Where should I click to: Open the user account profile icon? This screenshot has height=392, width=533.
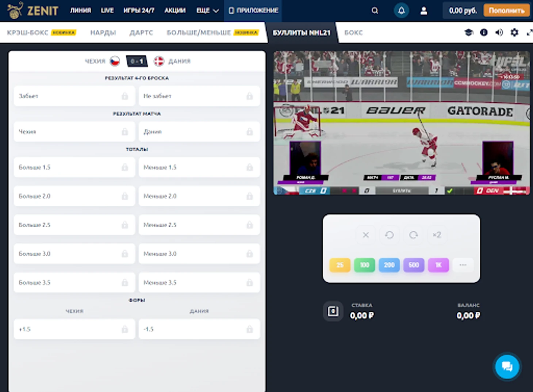point(423,11)
